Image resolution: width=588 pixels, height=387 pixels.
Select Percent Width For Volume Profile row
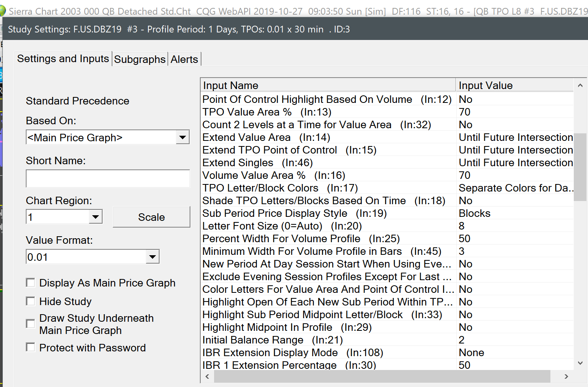pyautogui.click(x=387, y=239)
